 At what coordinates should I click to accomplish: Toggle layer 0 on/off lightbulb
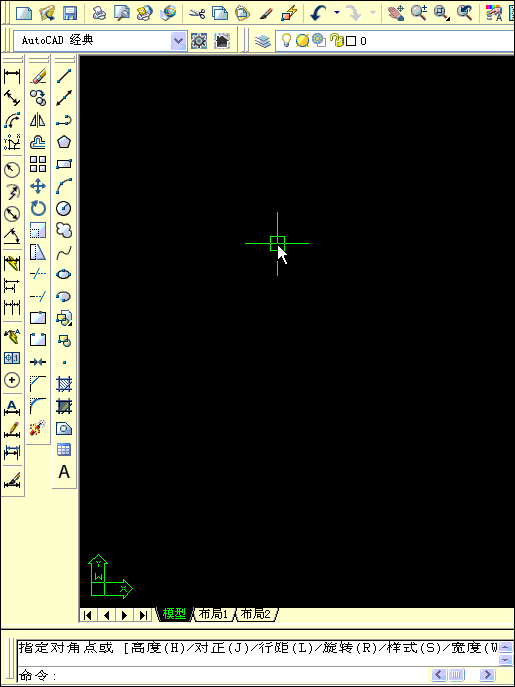tap(286, 40)
